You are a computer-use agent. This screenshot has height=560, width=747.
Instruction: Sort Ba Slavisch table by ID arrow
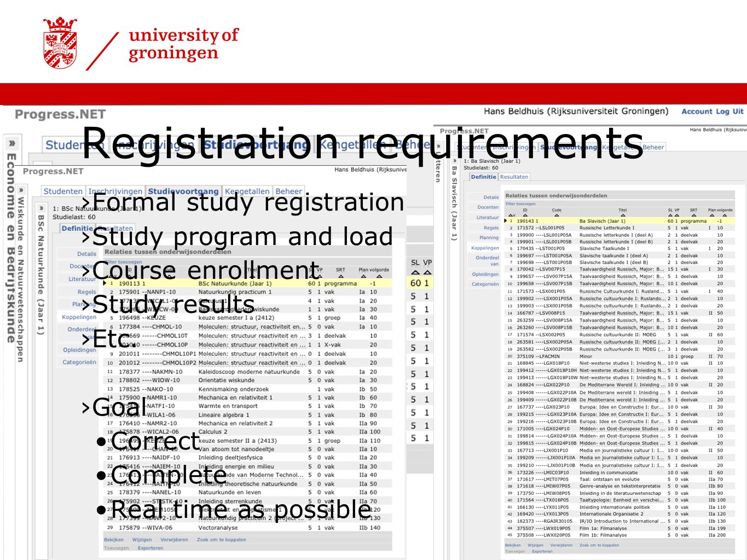[525, 215]
